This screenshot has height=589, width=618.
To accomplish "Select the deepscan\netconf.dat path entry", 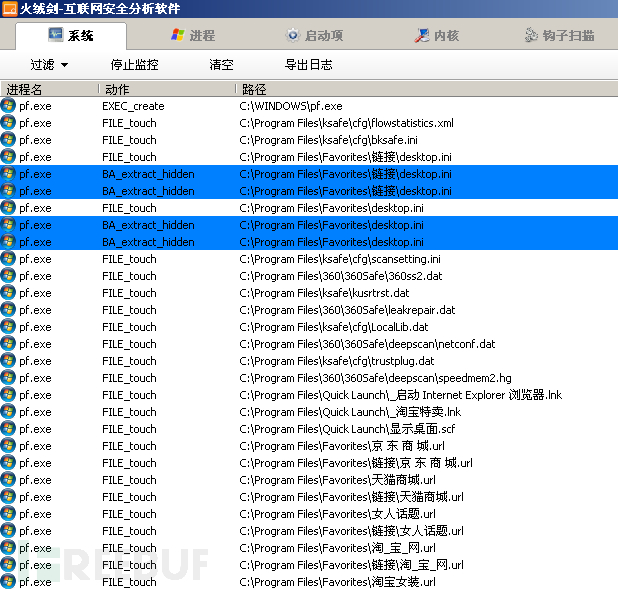I will pos(367,344).
